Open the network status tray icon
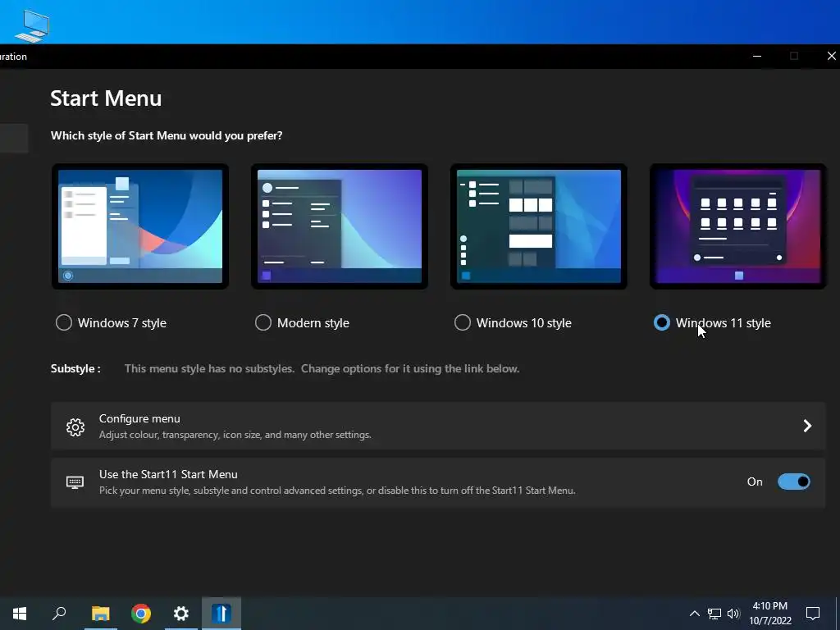The height and width of the screenshot is (630, 840). pyautogui.click(x=714, y=614)
